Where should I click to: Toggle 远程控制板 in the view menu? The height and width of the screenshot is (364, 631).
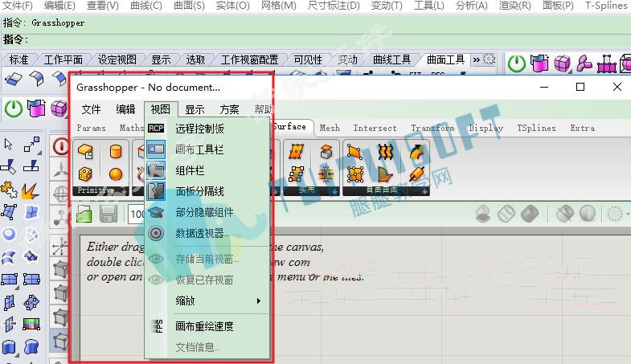coord(207,129)
